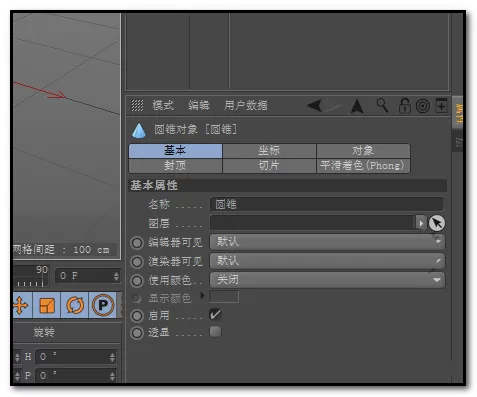Toggle the 透显 animation dot
Viewport: 477px width, 397px height.
point(137,333)
